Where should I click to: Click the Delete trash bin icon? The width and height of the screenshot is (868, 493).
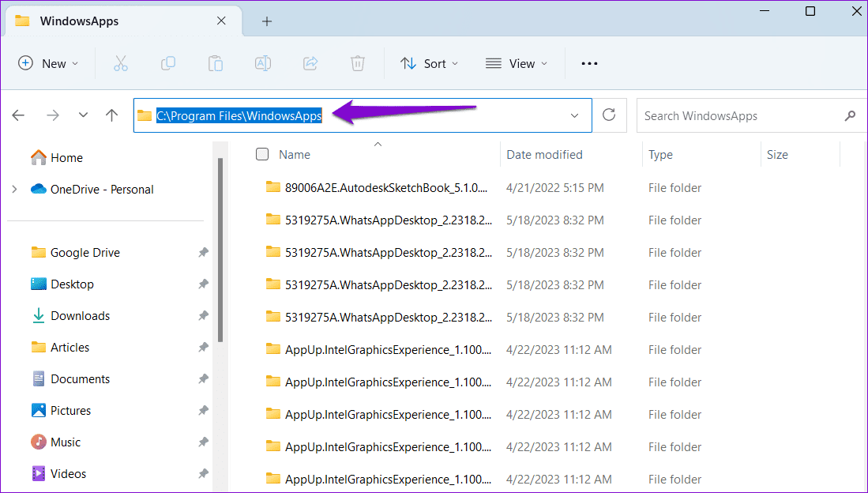point(358,64)
